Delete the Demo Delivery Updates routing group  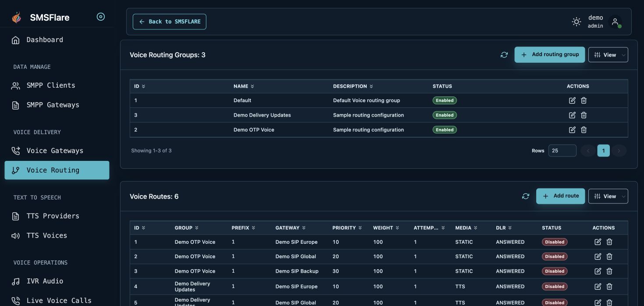584,115
